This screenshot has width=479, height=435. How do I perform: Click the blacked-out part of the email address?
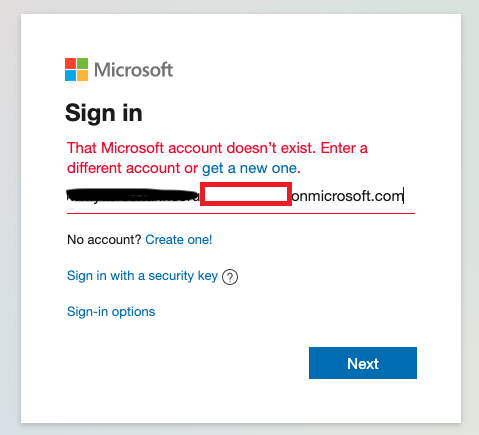click(x=133, y=196)
